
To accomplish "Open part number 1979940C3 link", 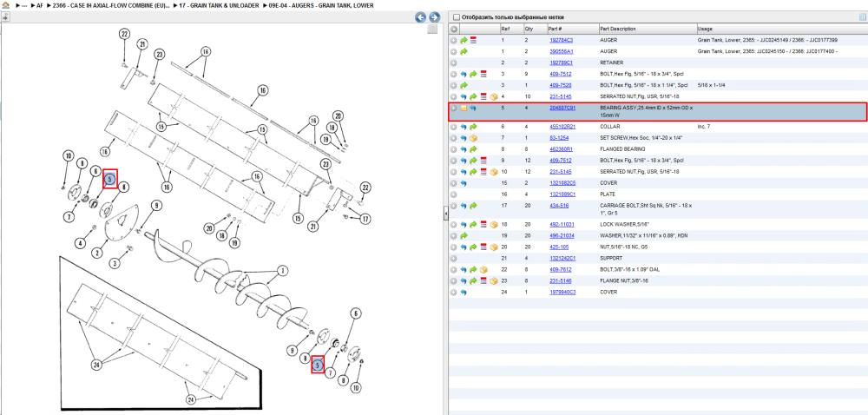I will [562, 292].
